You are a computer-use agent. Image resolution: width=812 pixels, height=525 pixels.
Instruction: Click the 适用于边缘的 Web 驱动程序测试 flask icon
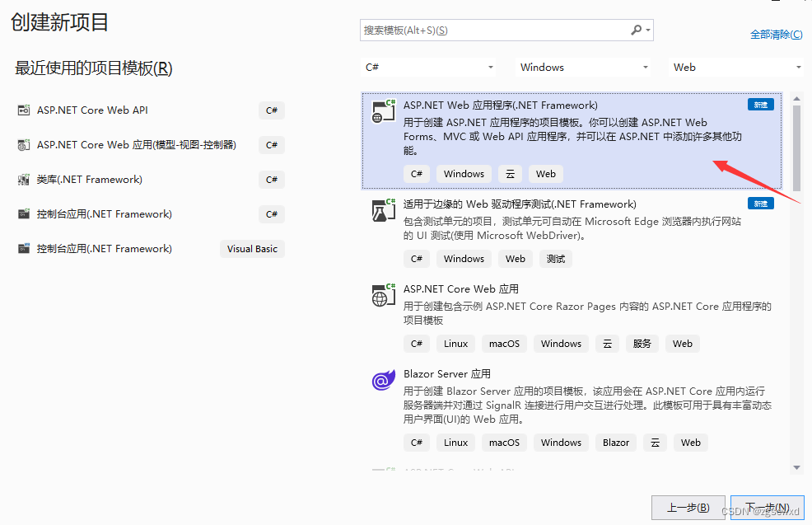(384, 210)
